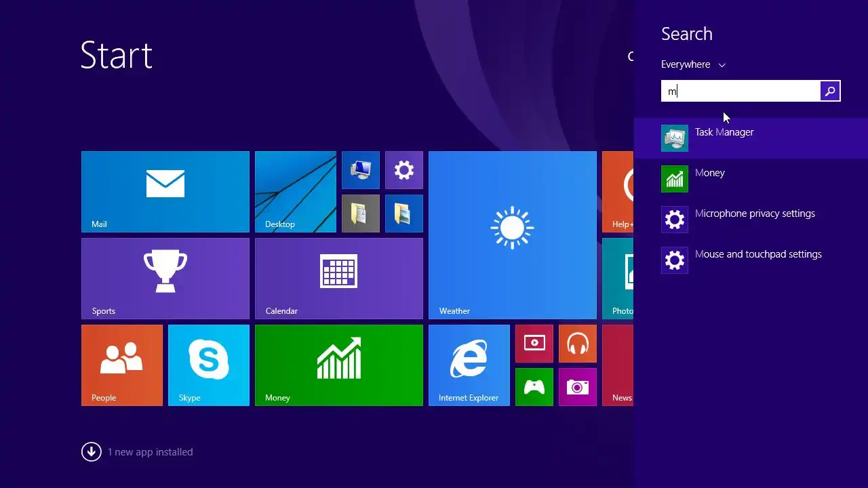The image size is (868, 488).
Task: Open Mouse and touchpad settings result
Action: [x=751, y=260]
